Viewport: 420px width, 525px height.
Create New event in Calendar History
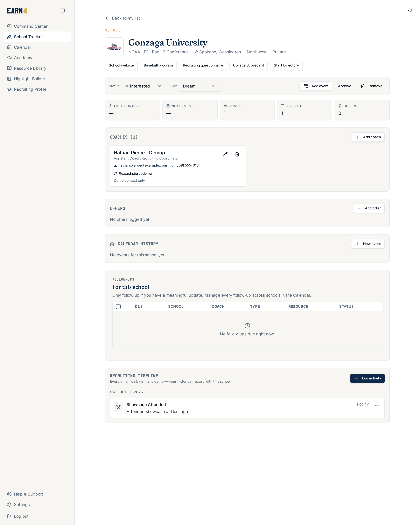(x=368, y=244)
